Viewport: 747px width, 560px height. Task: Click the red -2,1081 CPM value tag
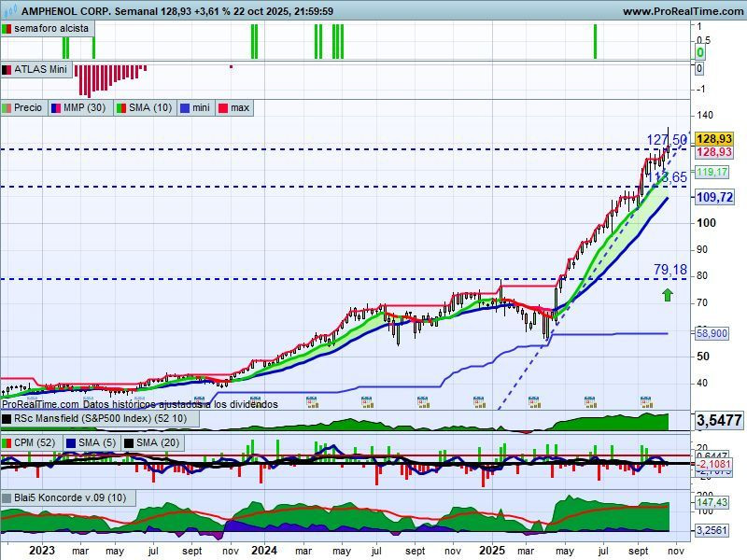click(713, 463)
